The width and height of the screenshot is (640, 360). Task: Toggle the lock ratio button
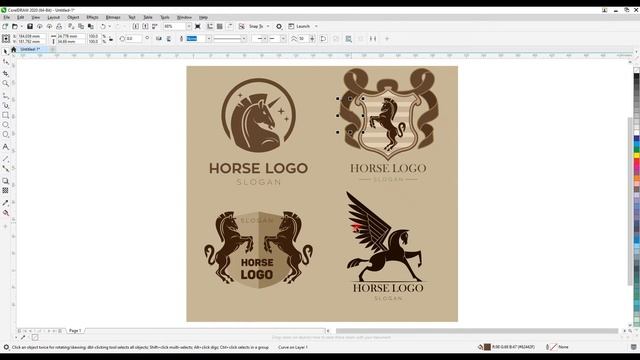tap(111, 39)
